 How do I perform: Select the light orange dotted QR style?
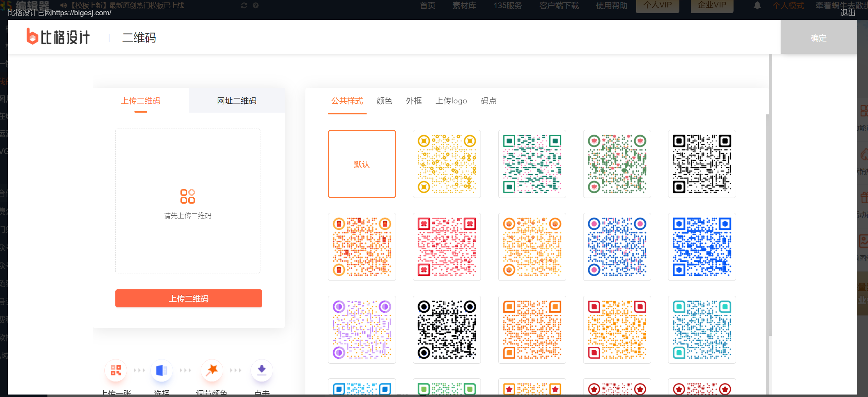pos(532,247)
